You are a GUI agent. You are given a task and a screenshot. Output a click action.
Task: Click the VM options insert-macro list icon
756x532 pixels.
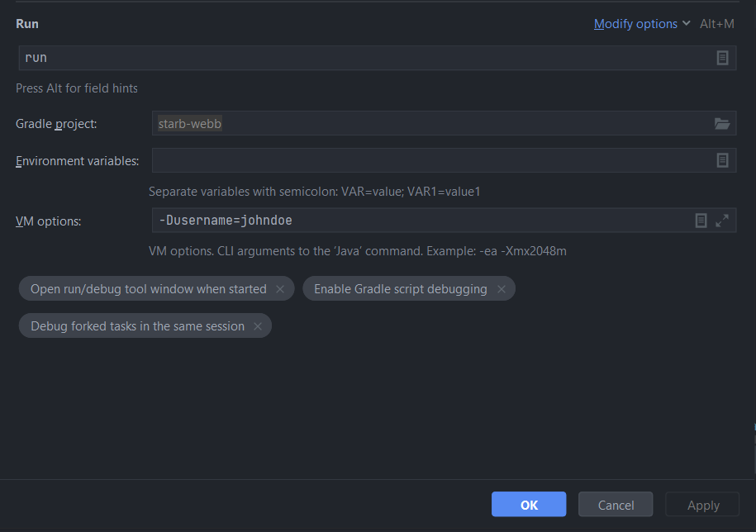[701, 221]
